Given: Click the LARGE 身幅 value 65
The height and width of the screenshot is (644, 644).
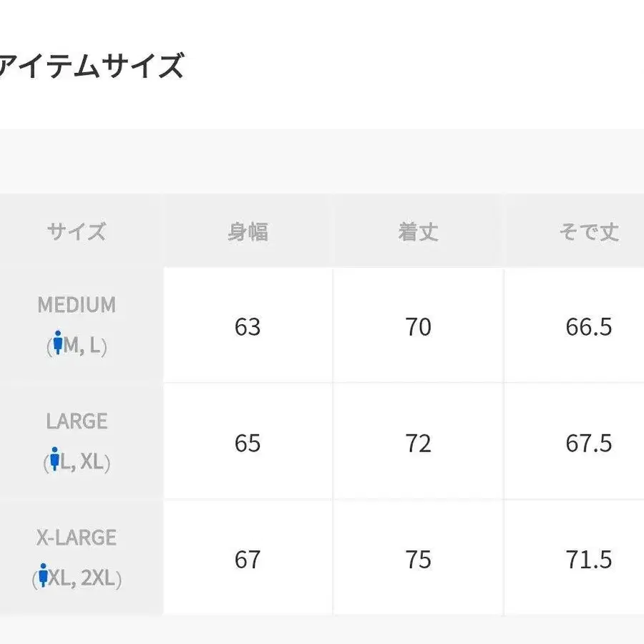Looking at the screenshot, I should tap(248, 443).
